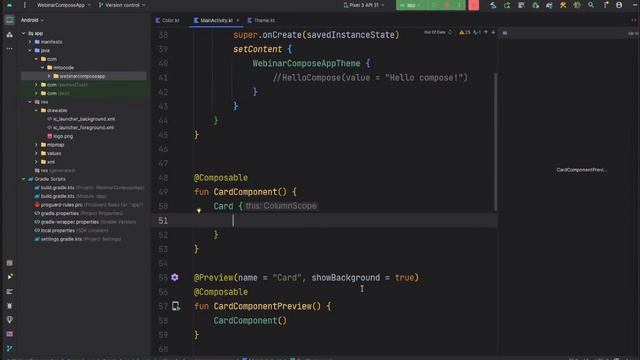The height and width of the screenshot is (360, 640).
Task: Collapse the app module tree node
Action: 24,33
